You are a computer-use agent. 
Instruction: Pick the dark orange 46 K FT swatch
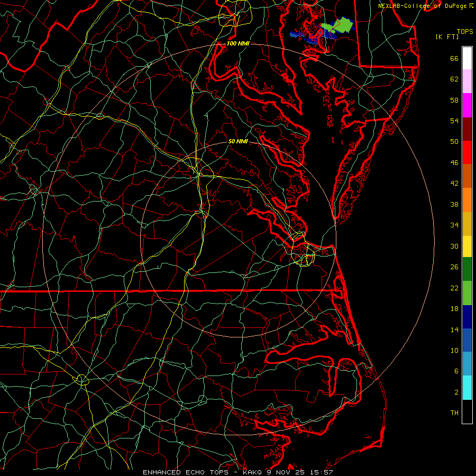click(467, 176)
